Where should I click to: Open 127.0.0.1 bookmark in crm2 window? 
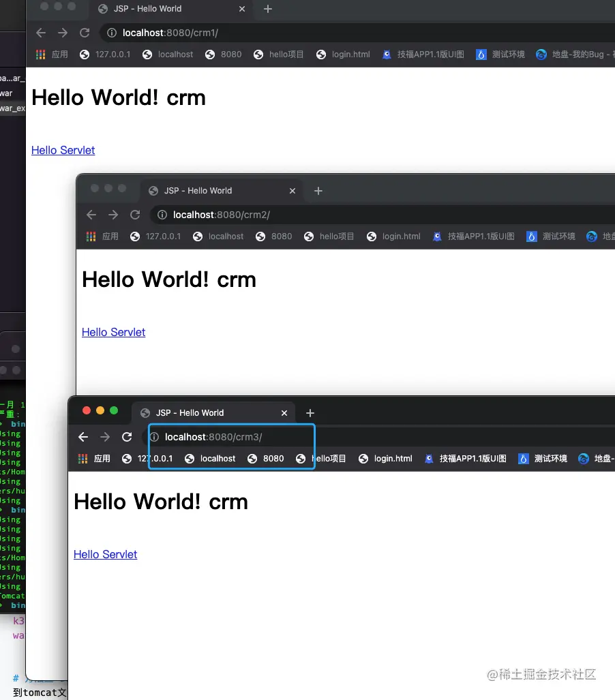[155, 237]
